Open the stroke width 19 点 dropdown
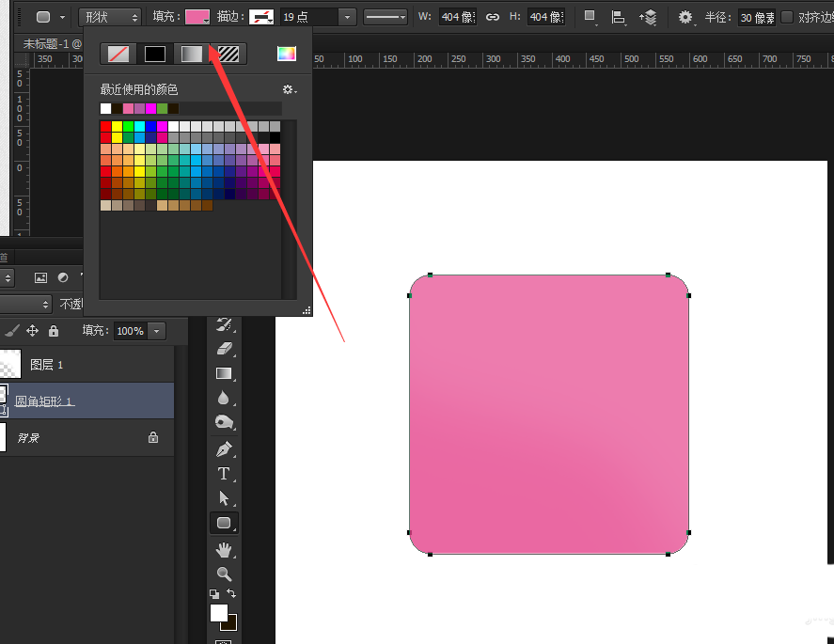The width and height of the screenshot is (834, 644). tap(348, 17)
